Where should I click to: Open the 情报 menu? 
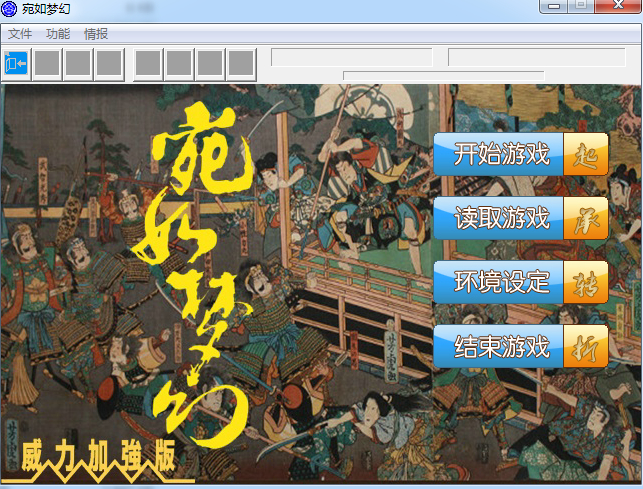(x=96, y=34)
